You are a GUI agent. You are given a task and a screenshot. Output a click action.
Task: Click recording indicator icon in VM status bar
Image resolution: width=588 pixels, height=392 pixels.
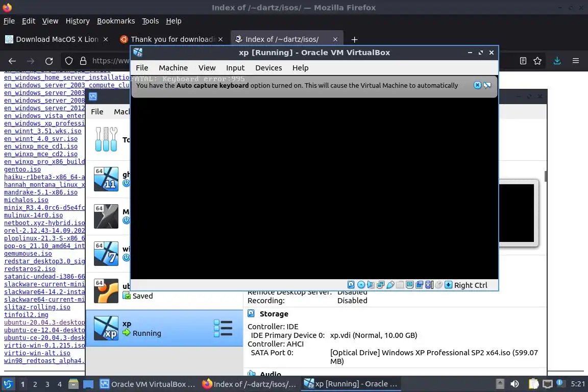coord(419,285)
